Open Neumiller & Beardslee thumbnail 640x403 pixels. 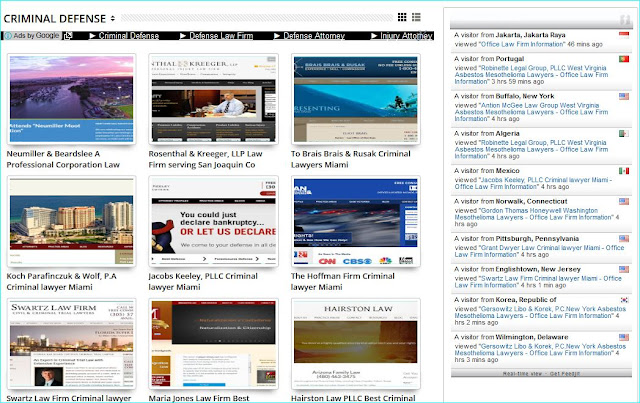pos(71,99)
